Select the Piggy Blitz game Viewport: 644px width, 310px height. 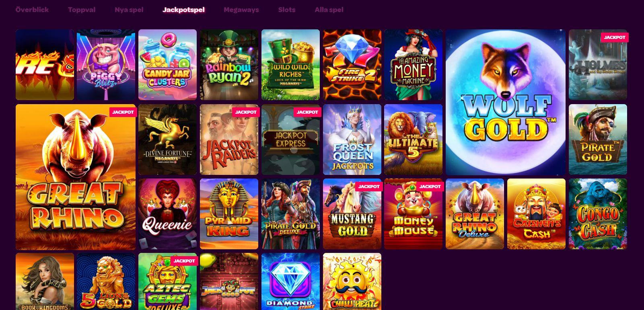(106, 65)
